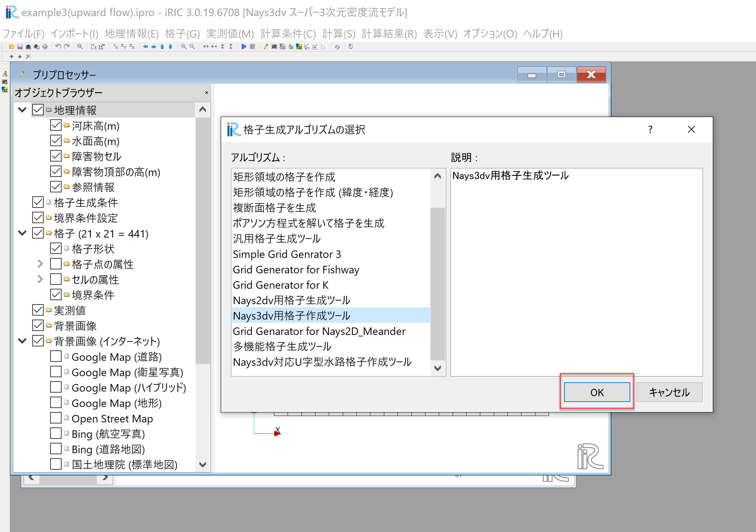Viewport: 756px width, 532px height.
Task: Click the algorithm list scrollbar thumb
Action: [438, 284]
